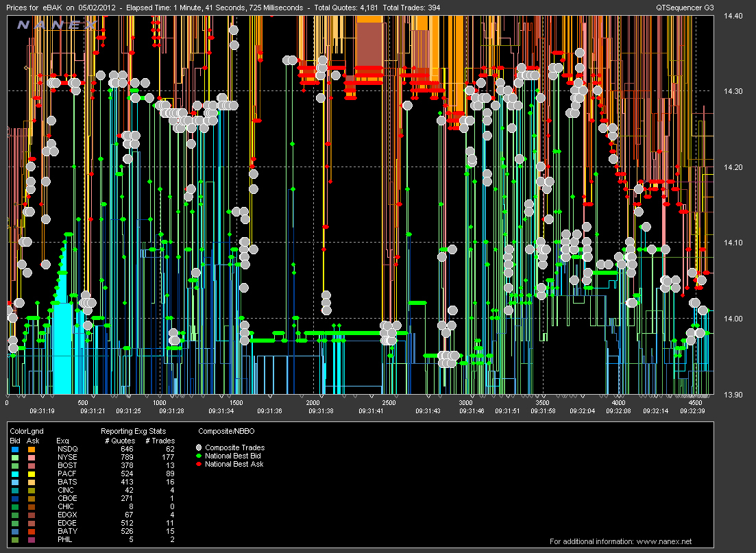Screen dimensions: 756x553
Task: Click the National Best Ask red dot marker
Action: [x=199, y=464]
